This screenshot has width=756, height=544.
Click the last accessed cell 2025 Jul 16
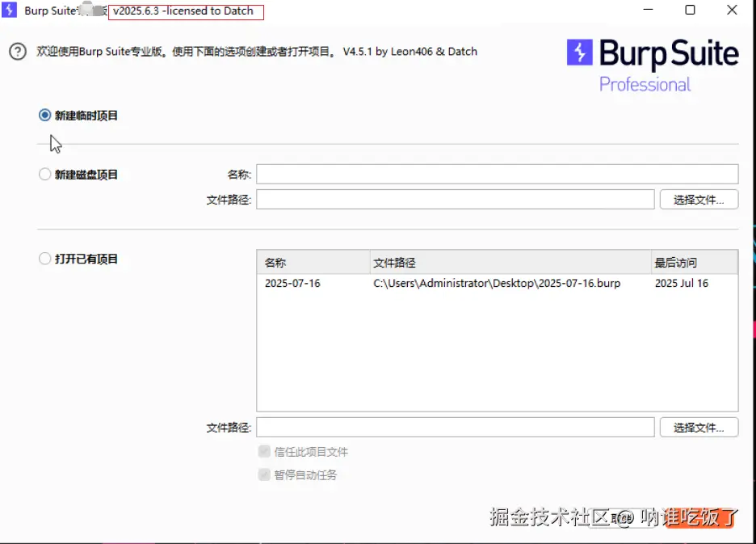pos(681,284)
